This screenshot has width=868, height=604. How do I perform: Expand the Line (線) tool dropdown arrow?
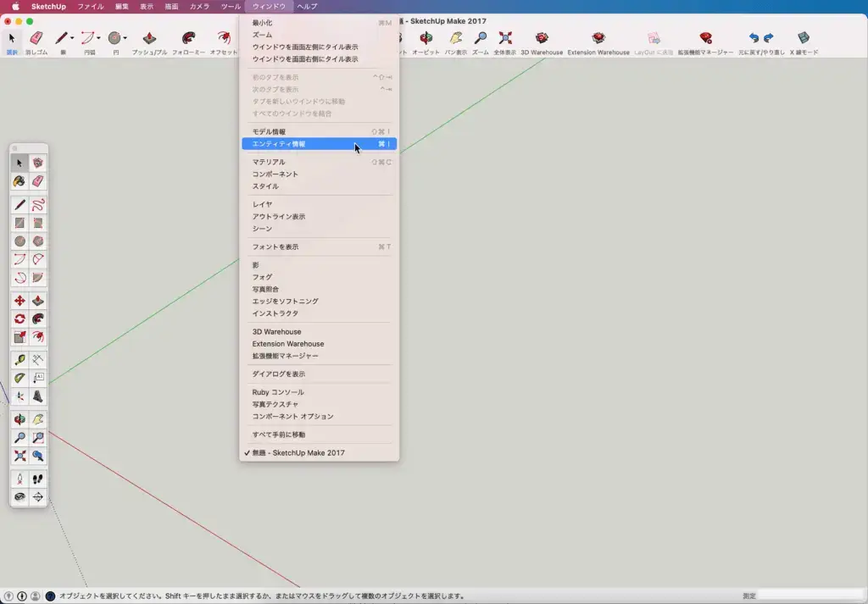(x=72, y=38)
